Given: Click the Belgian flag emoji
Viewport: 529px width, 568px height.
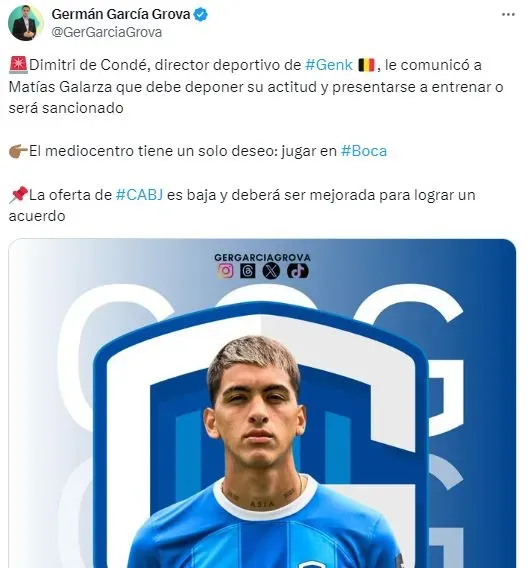Looking at the screenshot, I should [366, 65].
